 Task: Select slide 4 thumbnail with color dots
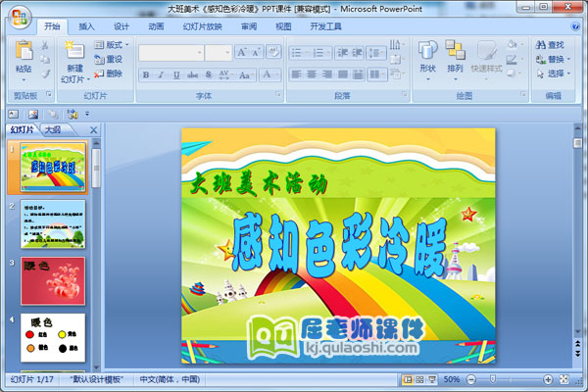(53, 338)
